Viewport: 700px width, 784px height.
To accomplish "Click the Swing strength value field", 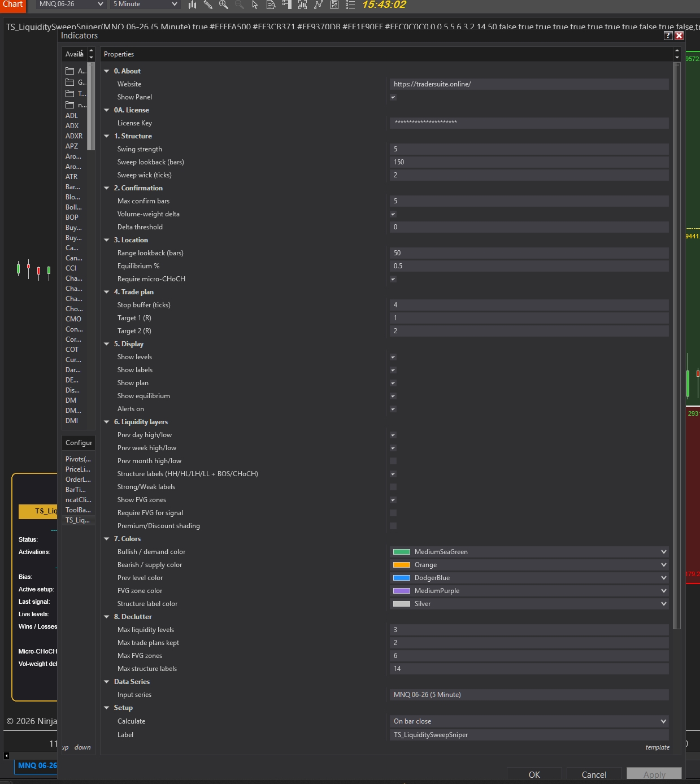I will click(529, 149).
